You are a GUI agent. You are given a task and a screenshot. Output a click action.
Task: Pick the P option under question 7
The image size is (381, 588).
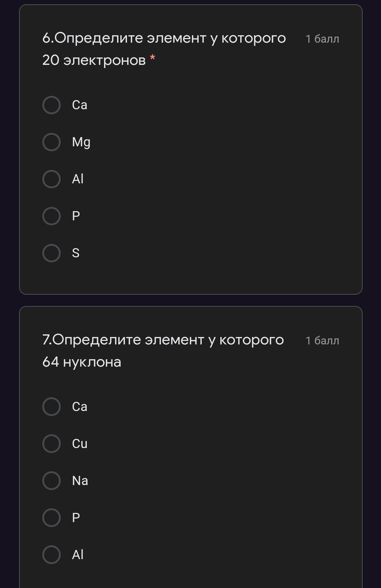click(x=52, y=517)
